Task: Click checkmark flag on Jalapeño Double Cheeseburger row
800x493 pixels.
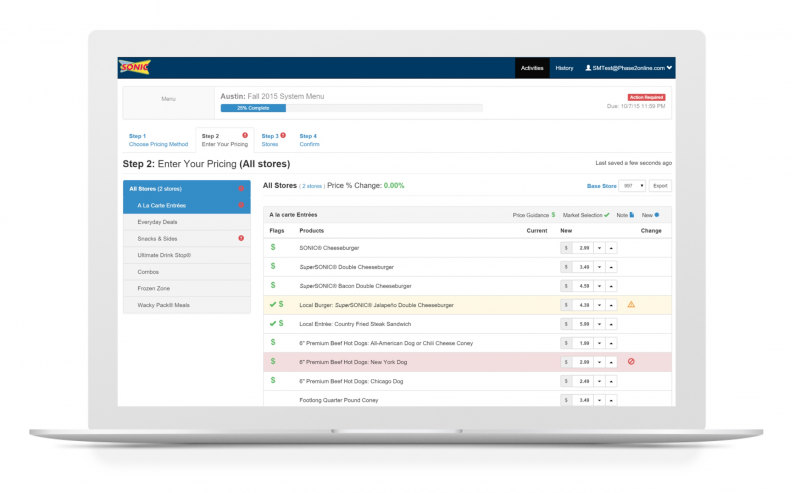Action: pyautogui.click(x=272, y=304)
